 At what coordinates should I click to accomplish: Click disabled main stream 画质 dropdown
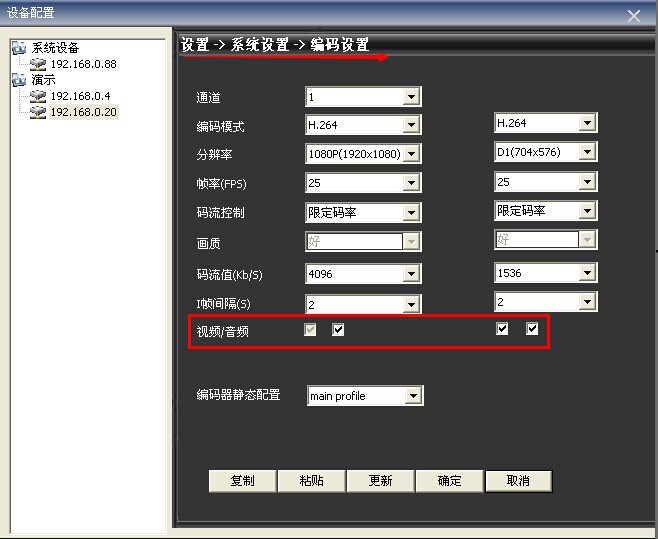(363, 241)
